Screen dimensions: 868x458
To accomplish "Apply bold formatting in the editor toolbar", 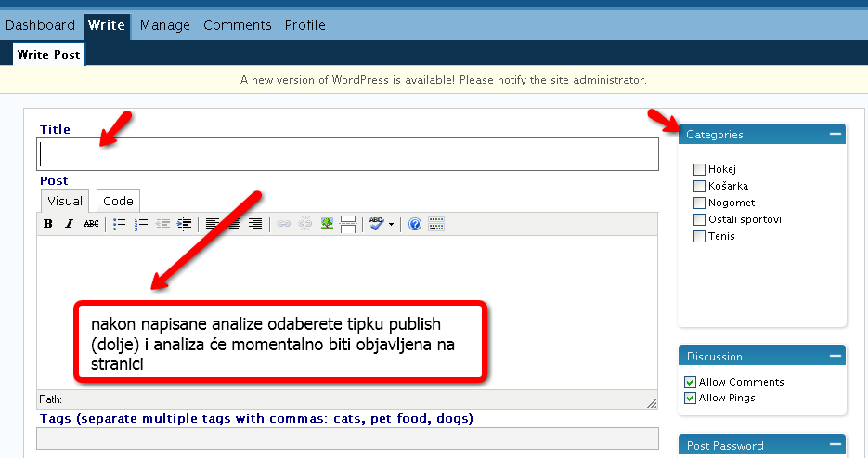I will [x=48, y=224].
